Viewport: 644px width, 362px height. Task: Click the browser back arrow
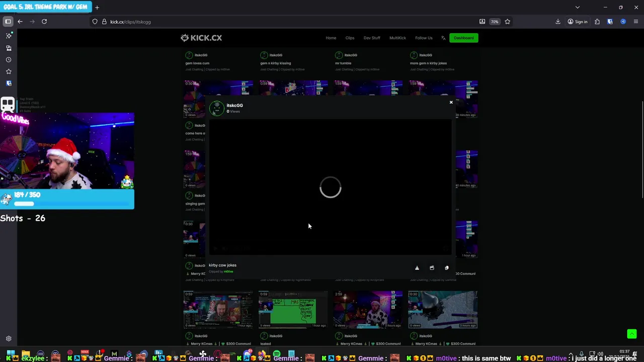20,22
